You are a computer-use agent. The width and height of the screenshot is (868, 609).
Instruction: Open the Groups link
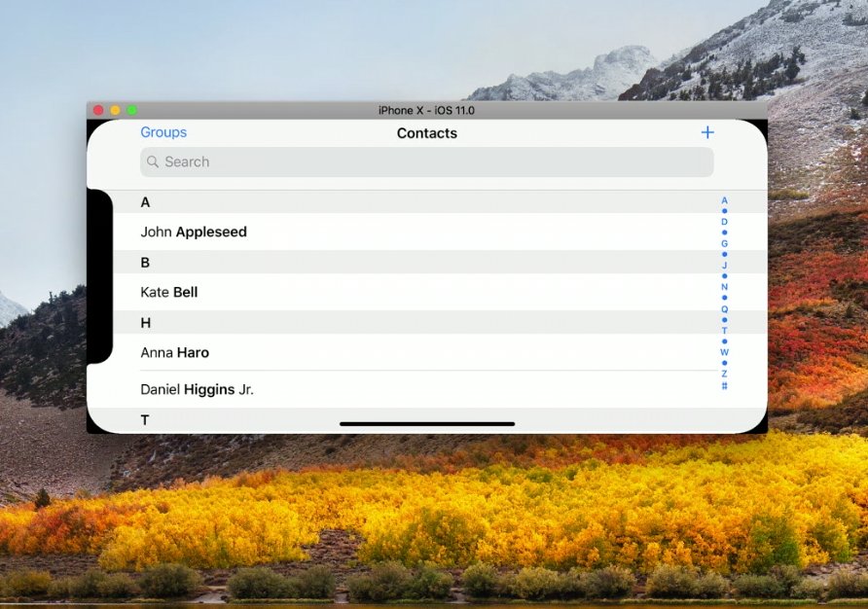point(163,132)
